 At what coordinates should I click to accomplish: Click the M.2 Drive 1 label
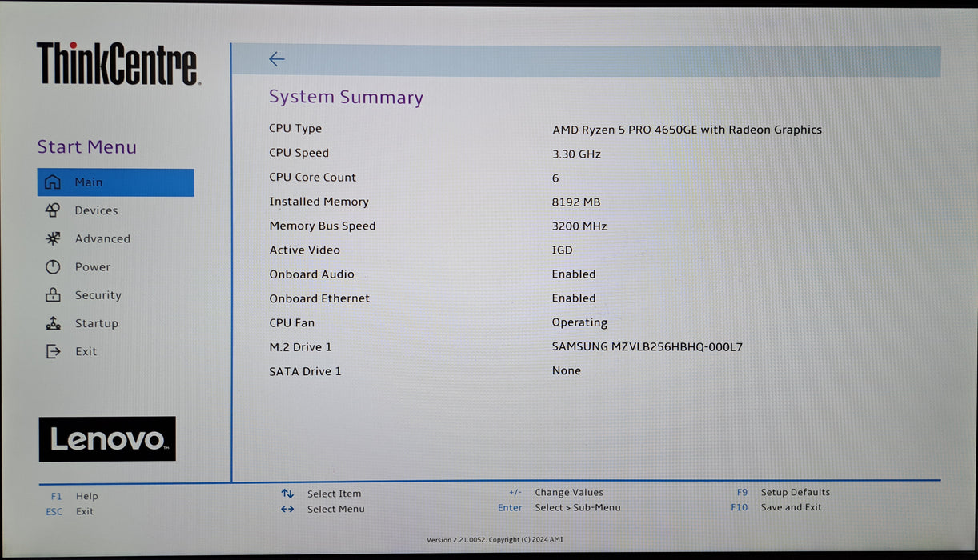coord(300,347)
